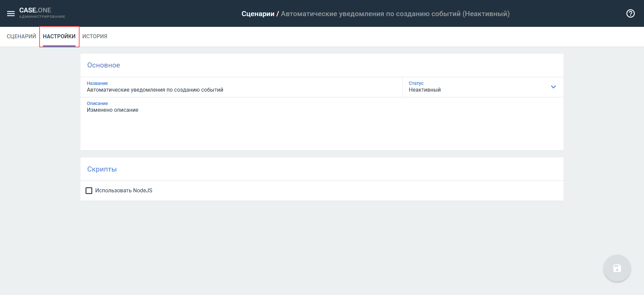Screen dimensions: 644x295
Task: Save settings with floppy disk button
Action: [617, 268]
